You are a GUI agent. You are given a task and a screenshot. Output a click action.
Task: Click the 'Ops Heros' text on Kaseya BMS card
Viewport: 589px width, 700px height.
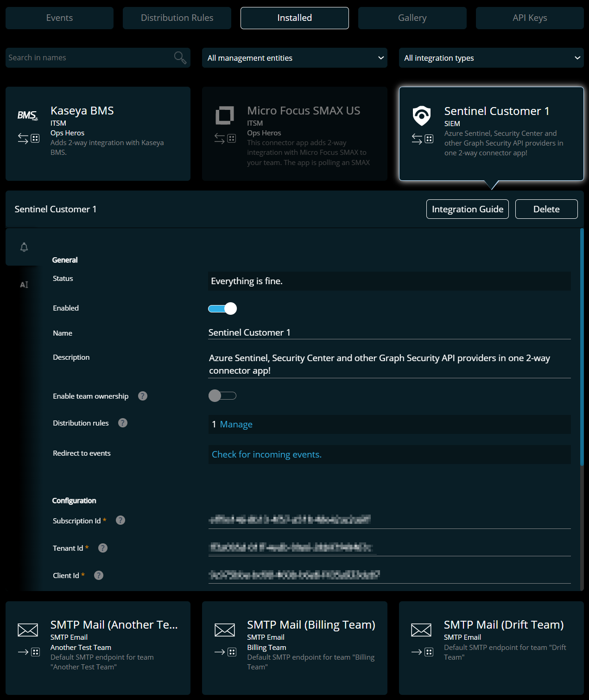[x=68, y=133]
